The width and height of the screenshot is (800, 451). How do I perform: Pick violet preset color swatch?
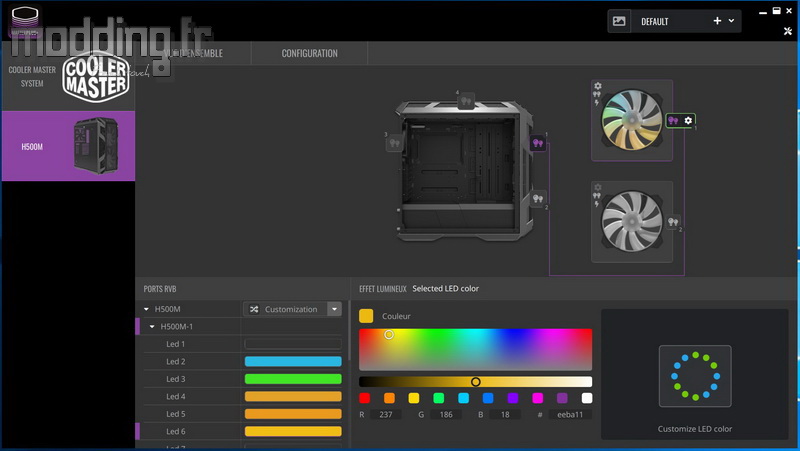click(x=513, y=398)
